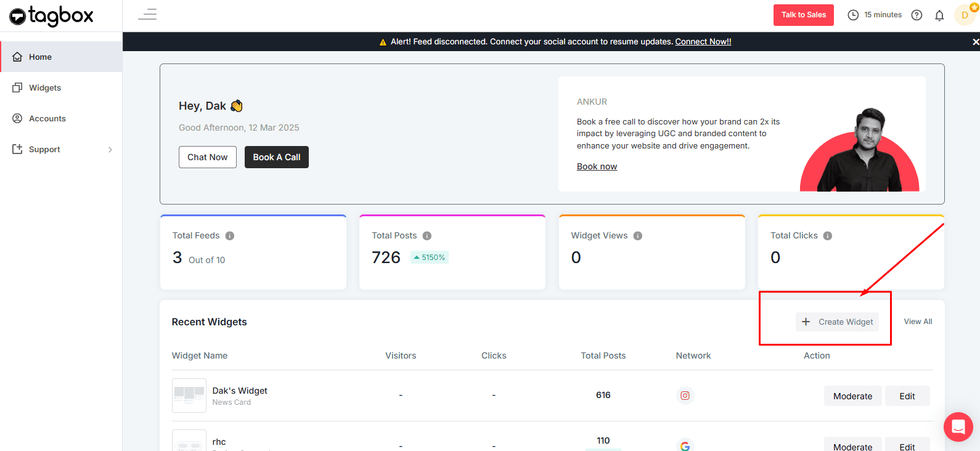
Task: Click the Google network icon for rhc
Action: (x=685, y=445)
